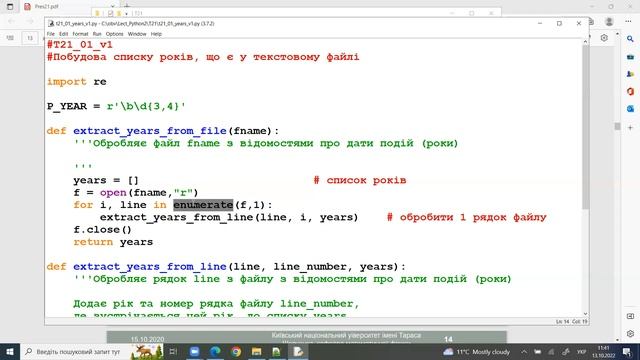Image resolution: width=640 pixels, height=360 pixels.
Task: Open PDF viewer settings gear icon
Action: tap(604, 38)
